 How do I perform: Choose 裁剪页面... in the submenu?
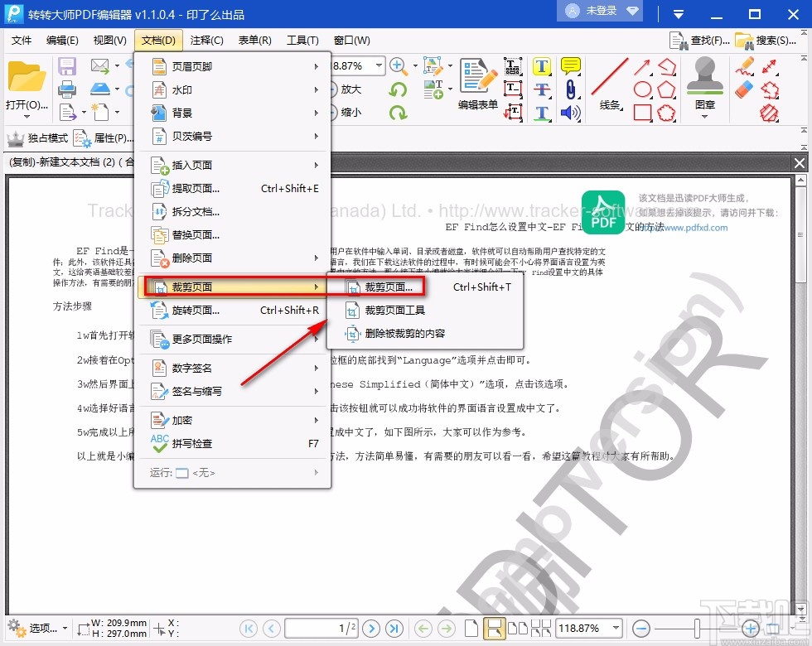[426, 287]
